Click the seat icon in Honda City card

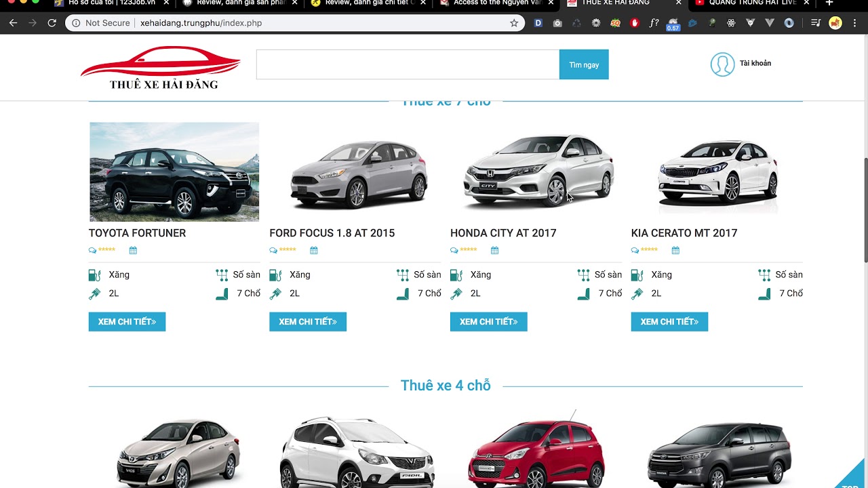pos(583,293)
